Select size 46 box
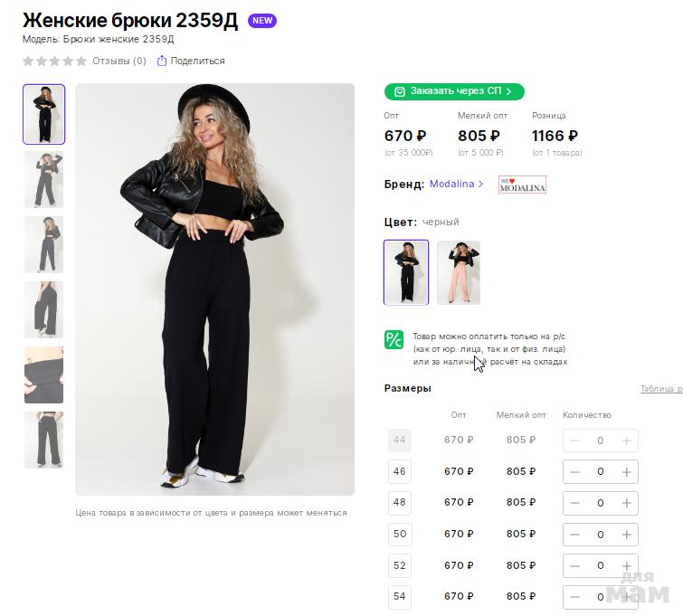Screen dimensions: 683x616 click(x=400, y=471)
